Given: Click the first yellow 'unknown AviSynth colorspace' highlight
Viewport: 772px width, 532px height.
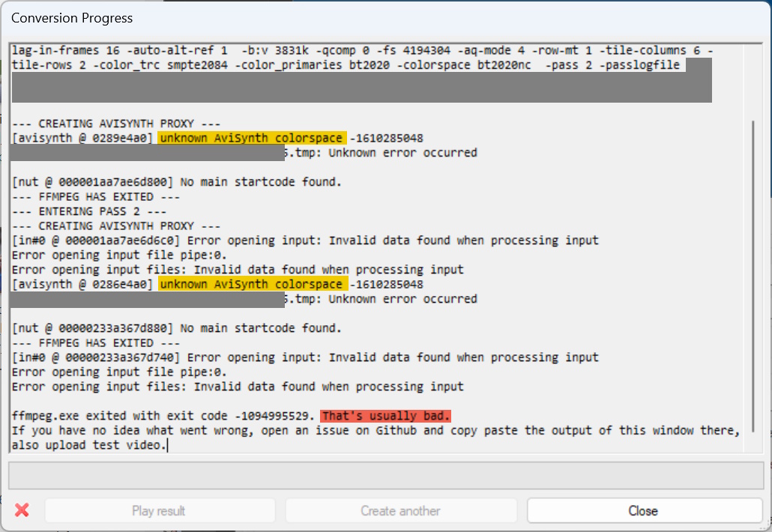Looking at the screenshot, I should point(252,139).
